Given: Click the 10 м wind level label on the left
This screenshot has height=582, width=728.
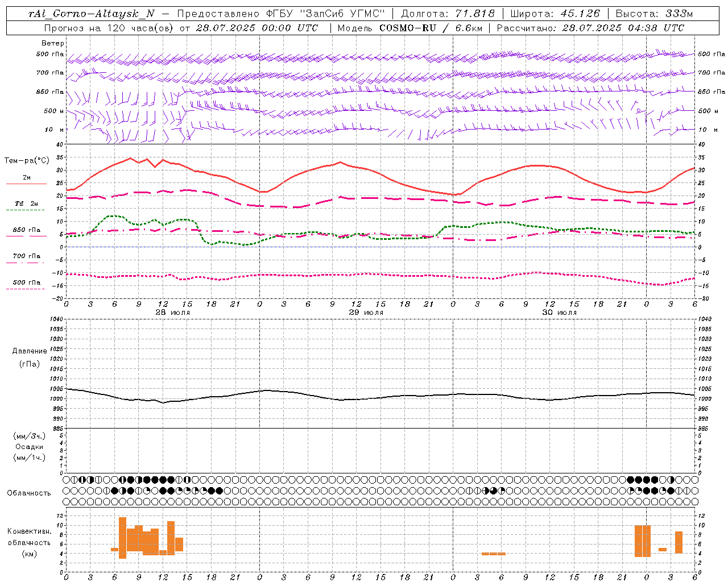Looking at the screenshot, I should click(54, 130).
